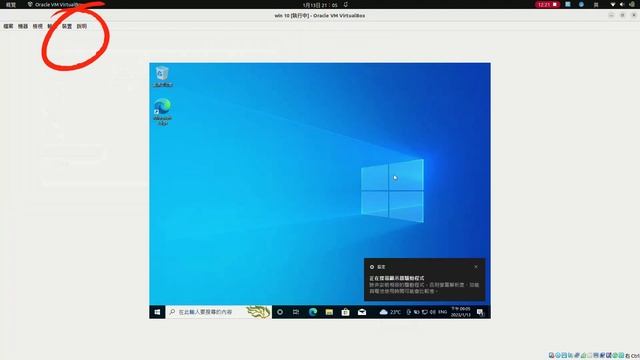Open File Explorer from the taskbar
Viewport: 640px width, 360px height.
pyautogui.click(x=329, y=312)
